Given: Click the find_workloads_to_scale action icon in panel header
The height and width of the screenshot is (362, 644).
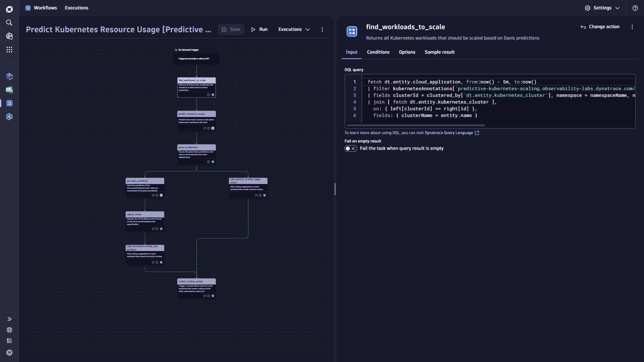Looking at the screenshot, I should [x=352, y=32].
